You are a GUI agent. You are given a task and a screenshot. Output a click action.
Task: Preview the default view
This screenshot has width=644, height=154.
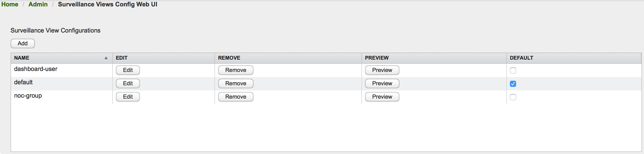(x=382, y=83)
